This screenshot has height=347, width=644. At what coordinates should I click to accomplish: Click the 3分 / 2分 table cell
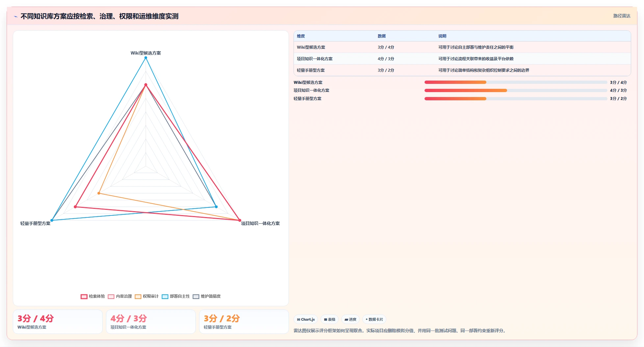386,70
